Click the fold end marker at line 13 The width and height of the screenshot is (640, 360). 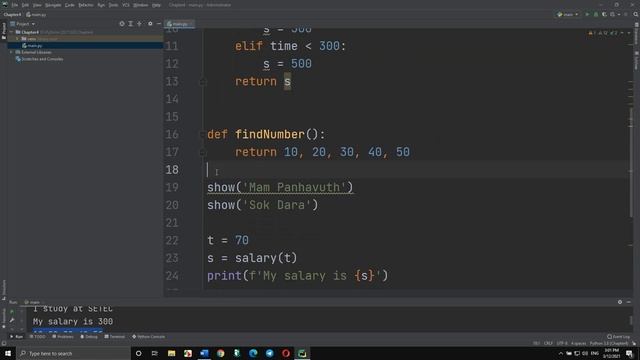[x=202, y=82]
